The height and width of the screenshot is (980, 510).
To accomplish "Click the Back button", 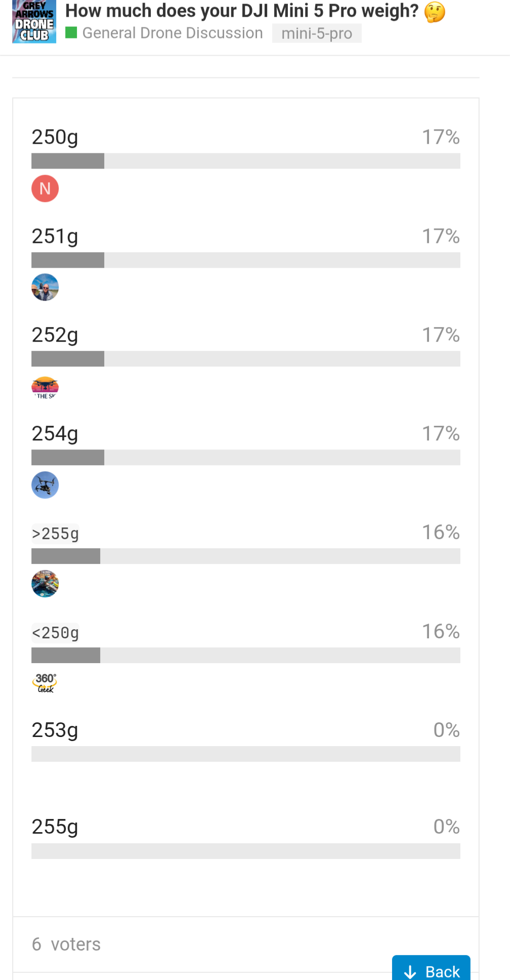I will coord(431,968).
